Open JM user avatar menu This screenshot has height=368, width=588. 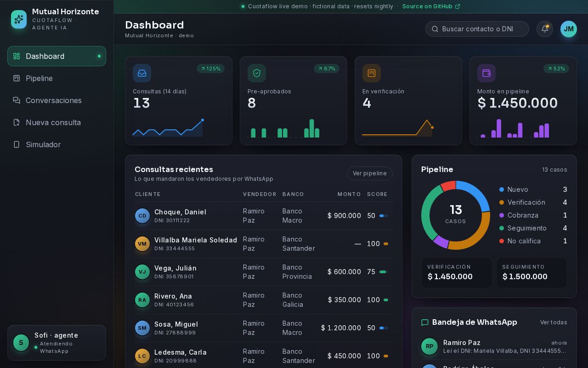point(569,29)
